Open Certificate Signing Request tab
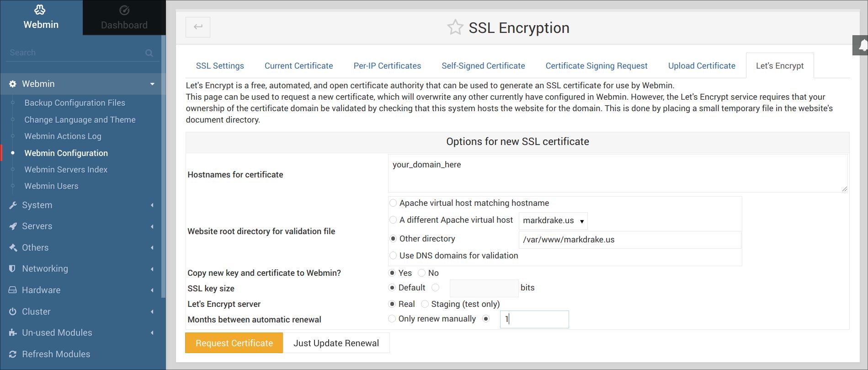 [x=596, y=66]
